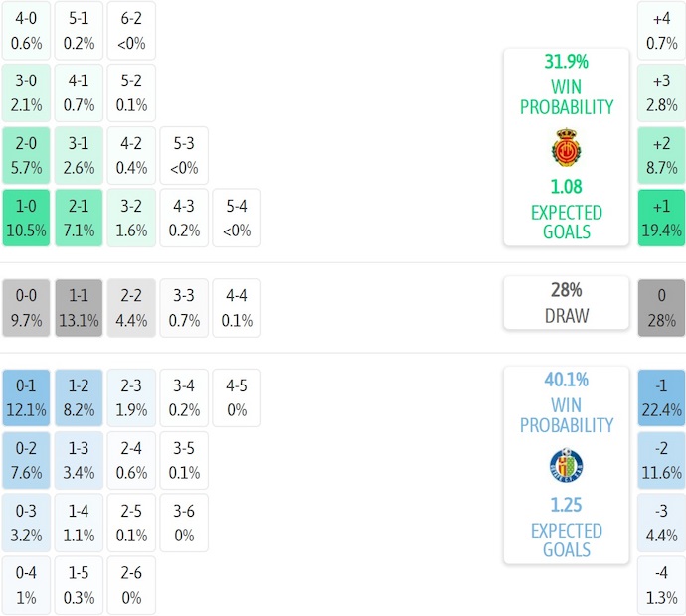Click the +1 goal margin box
The image size is (686, 616).
click(x=661, y=219)
